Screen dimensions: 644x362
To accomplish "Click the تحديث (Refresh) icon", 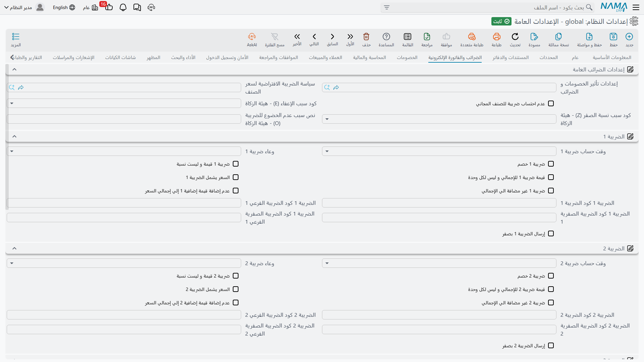I will 515,37.
